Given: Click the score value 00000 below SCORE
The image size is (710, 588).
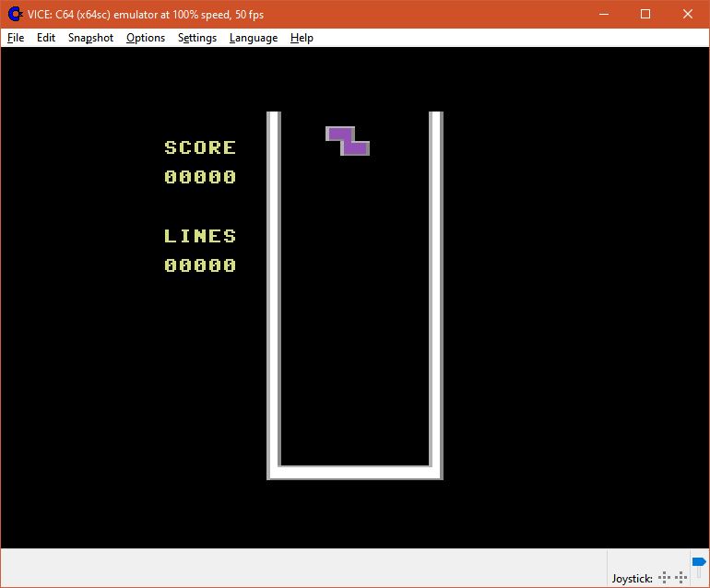Looking at the screenshot, I should (200, 177).
